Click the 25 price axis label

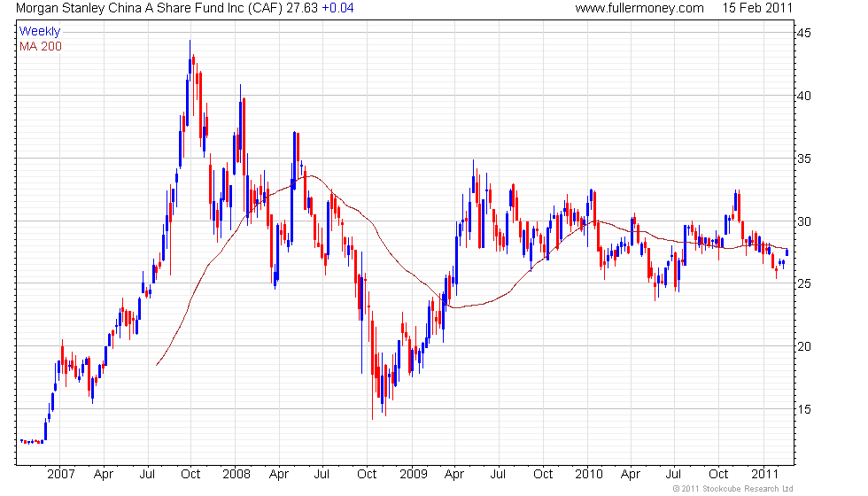[x=804, y=283]
